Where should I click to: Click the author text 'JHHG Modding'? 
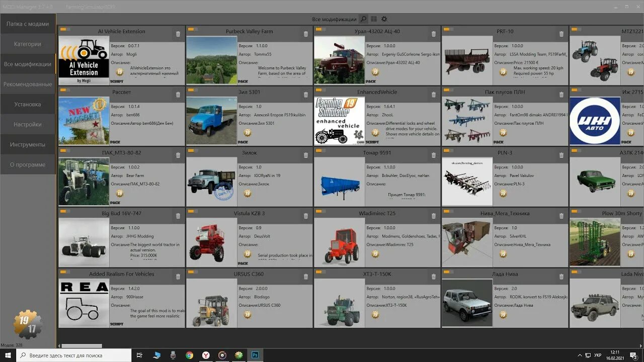click(x=140, y=236)
